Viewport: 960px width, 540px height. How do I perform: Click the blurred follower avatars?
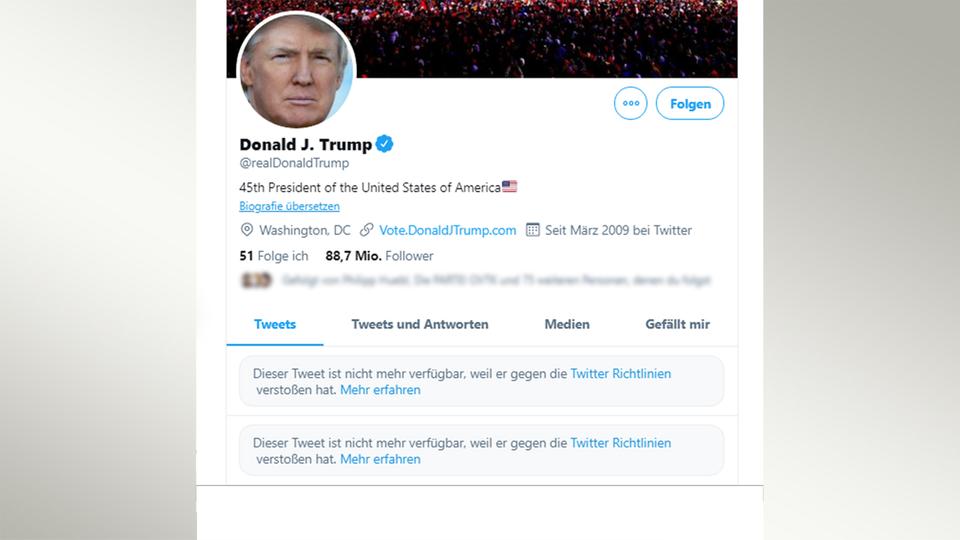coord(255,281)
